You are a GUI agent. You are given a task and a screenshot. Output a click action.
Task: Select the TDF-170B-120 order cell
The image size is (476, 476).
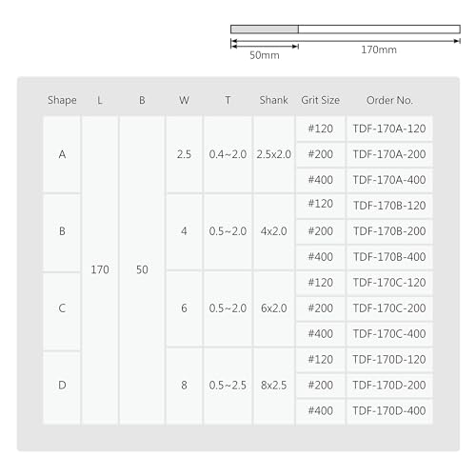[x=389, y=206]
